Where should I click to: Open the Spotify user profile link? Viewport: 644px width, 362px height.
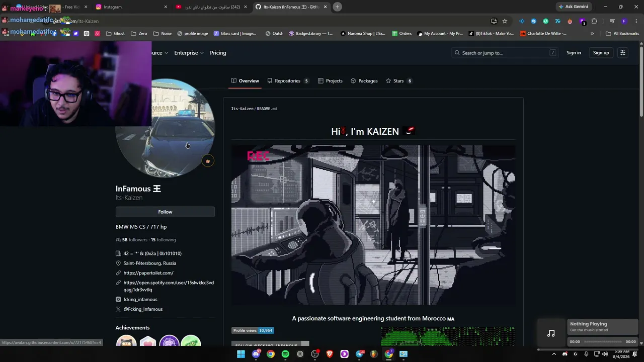pos(169,286)
